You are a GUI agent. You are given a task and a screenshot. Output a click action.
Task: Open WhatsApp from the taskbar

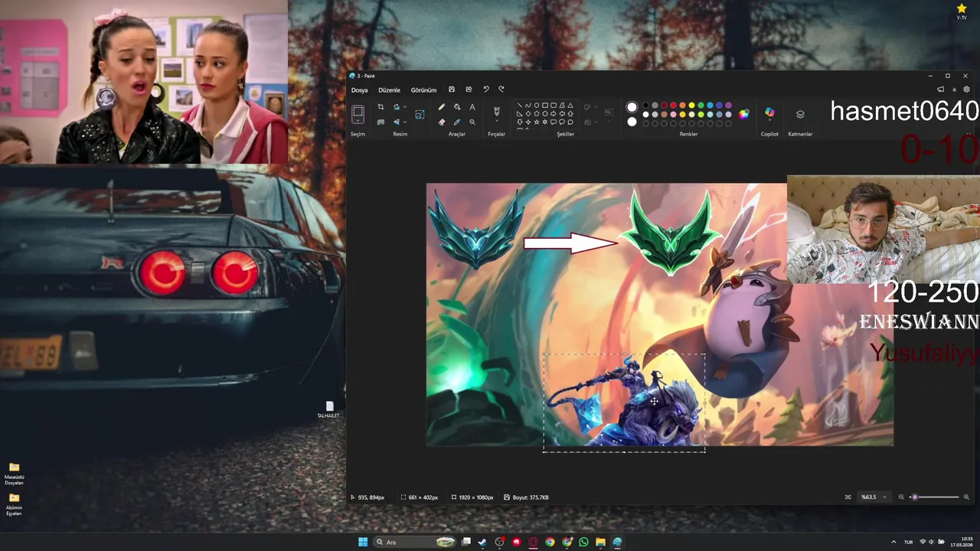pyautogui.click(x=583, y=542)
